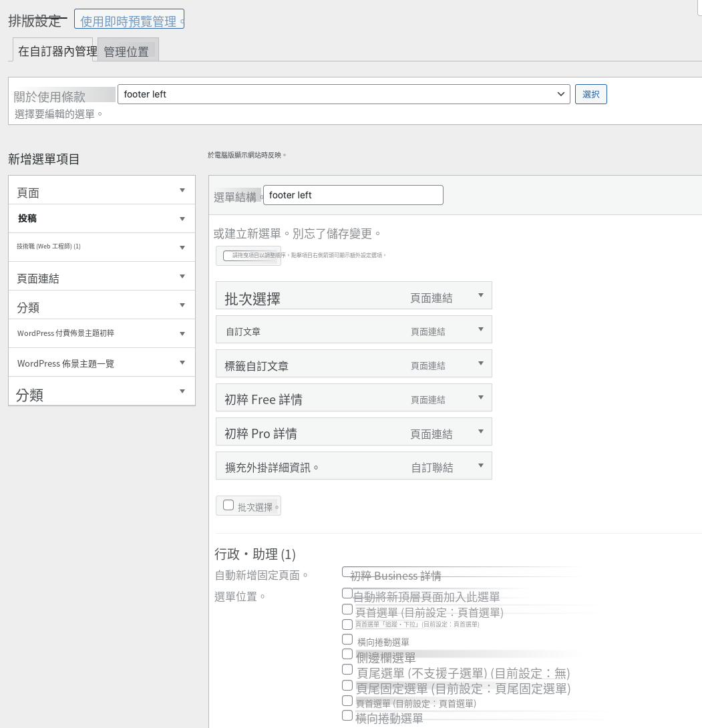Expand the 自訂文章 menu item arrow

481,329
